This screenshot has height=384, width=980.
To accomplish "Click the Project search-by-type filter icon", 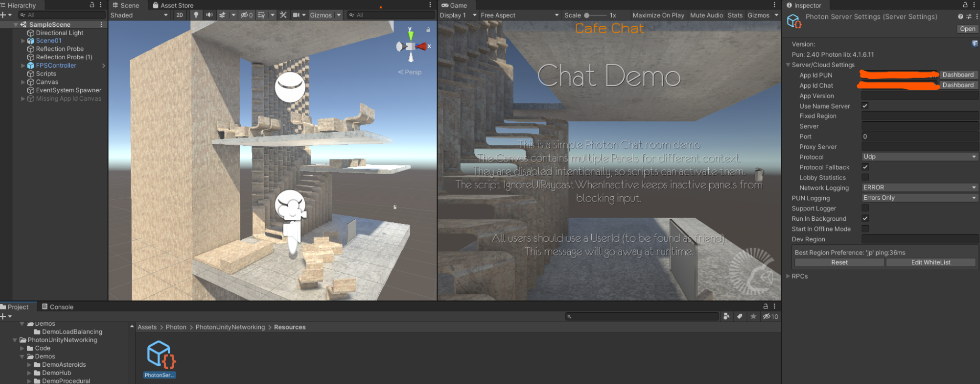I will pos(727,316).
